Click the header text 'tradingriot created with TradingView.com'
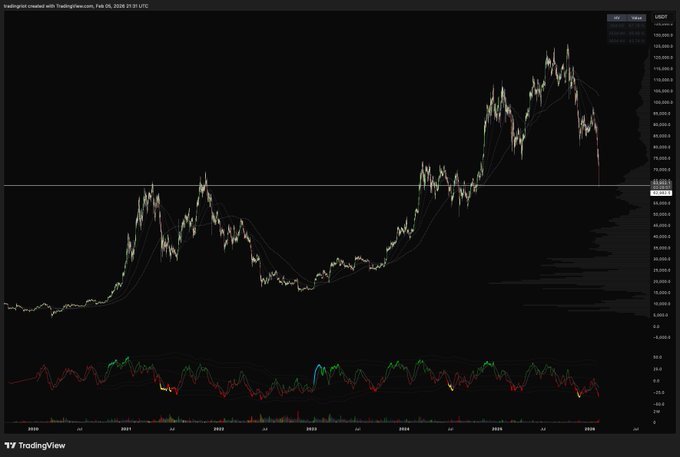Viewport: 680px width, 457px height. coord(48,6)
